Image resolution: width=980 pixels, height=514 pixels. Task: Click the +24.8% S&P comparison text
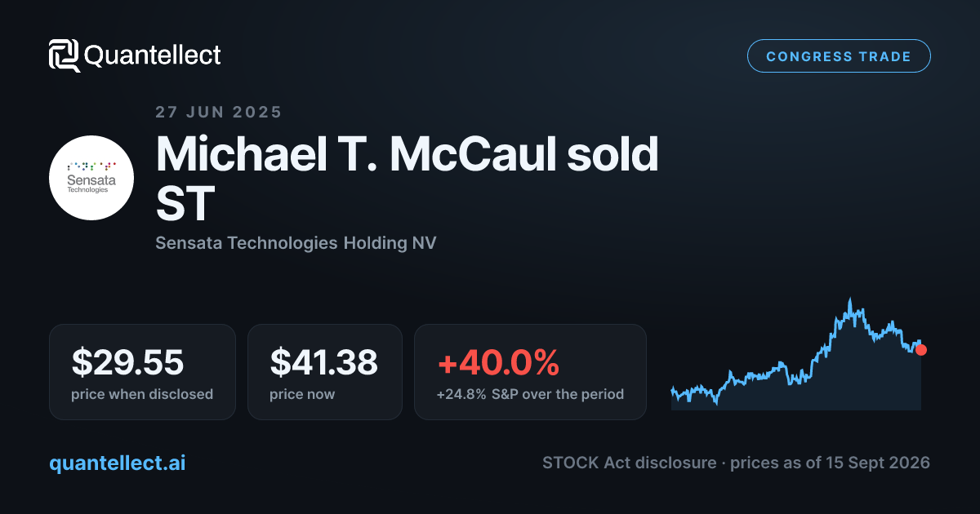pos(530,394)
